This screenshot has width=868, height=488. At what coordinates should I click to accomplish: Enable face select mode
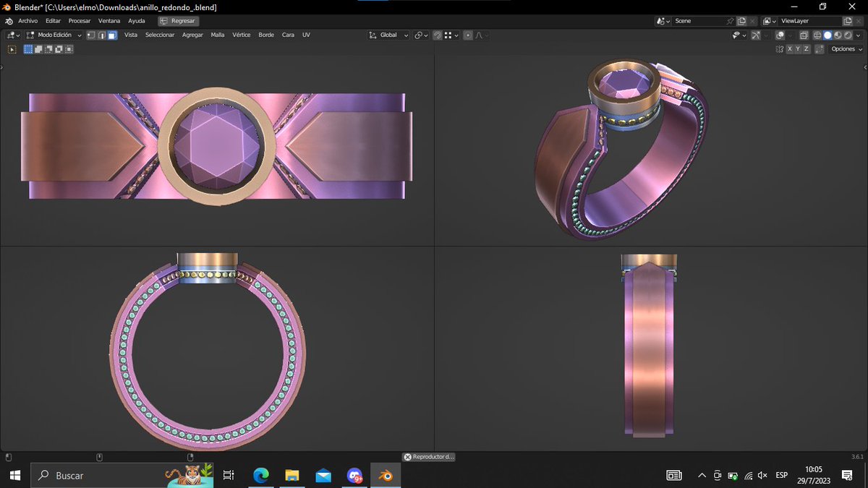(x=112, y=35)
